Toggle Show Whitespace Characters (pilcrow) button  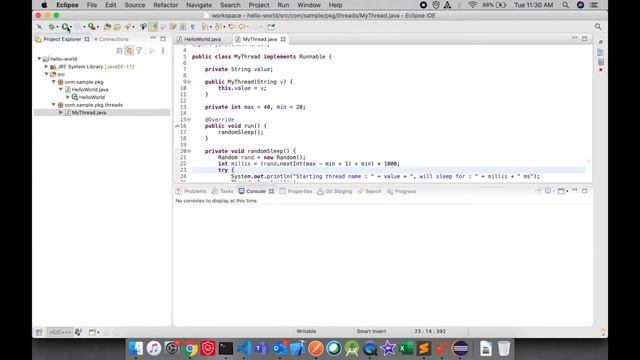point(192,27)
